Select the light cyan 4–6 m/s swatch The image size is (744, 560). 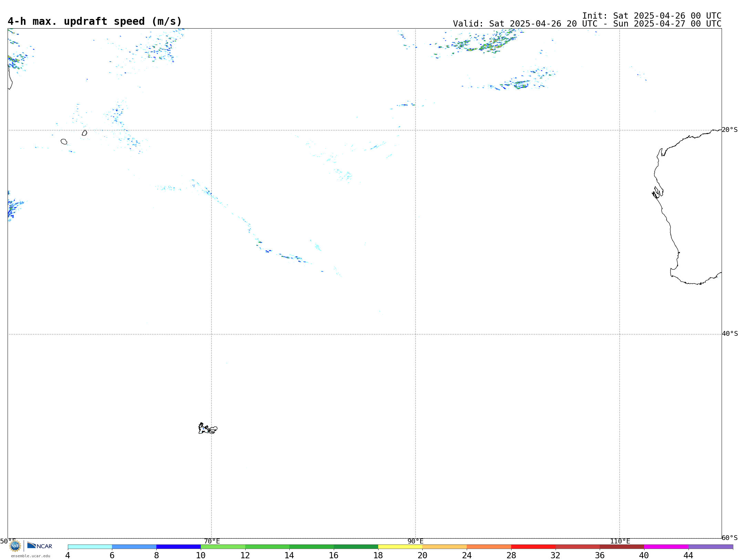pos(90,547)
